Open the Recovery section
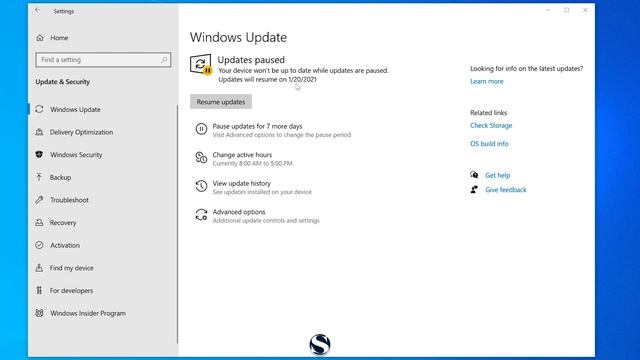Screen dimensions: 640x360 63,222
